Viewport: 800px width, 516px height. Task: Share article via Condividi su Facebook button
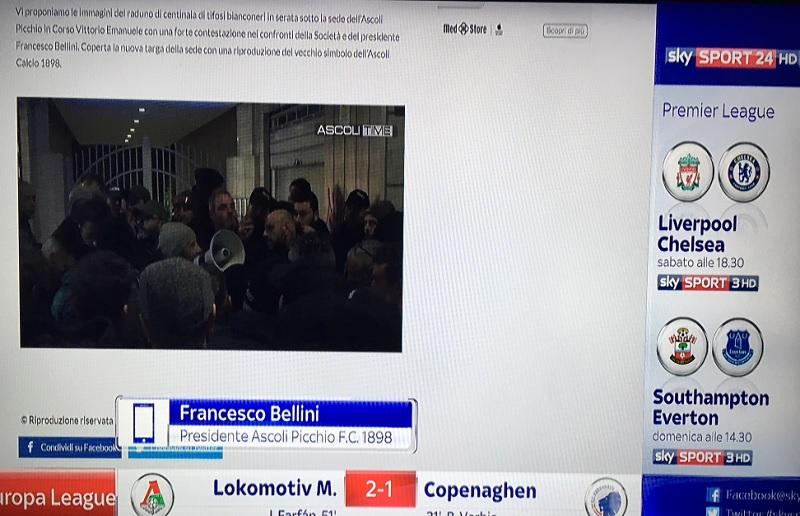pyautogui.click(x=69, y=447)
